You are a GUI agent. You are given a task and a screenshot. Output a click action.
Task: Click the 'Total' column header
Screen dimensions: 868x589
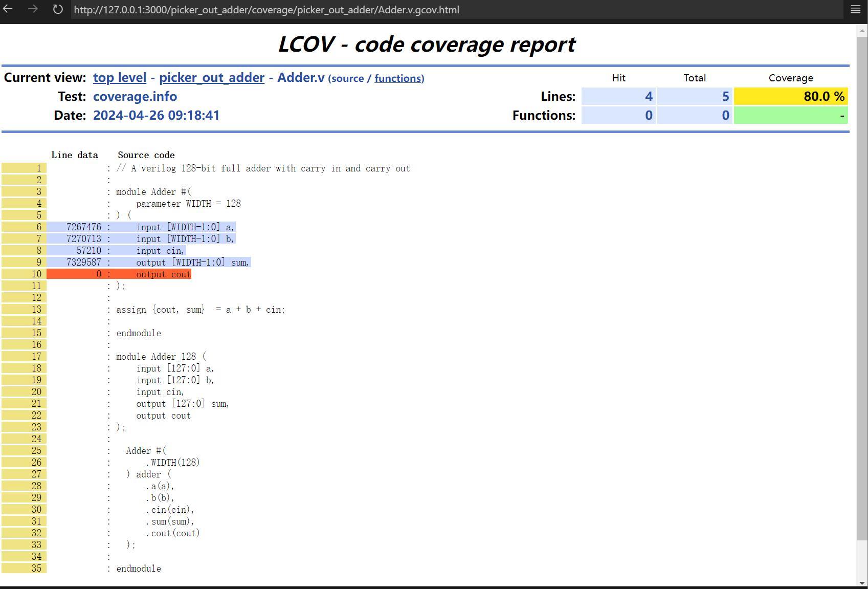click(x=695, y=78)
